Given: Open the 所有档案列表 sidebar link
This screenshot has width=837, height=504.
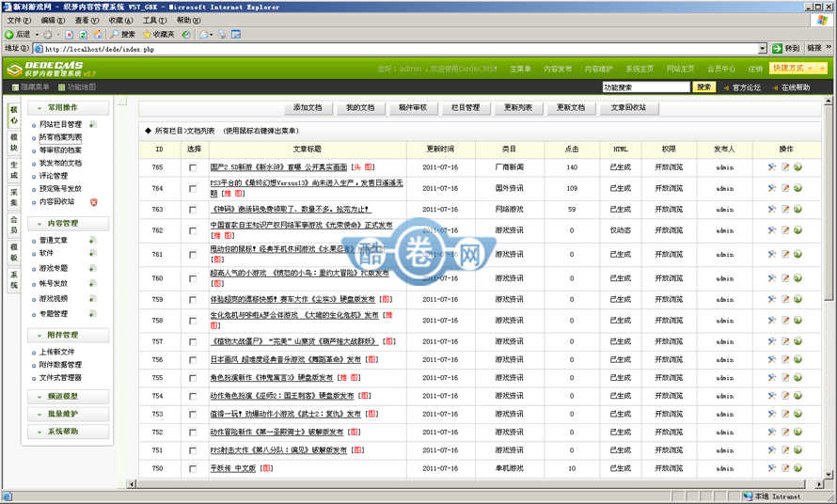Looking at the screenshot, I should click(x=60, y=137).
